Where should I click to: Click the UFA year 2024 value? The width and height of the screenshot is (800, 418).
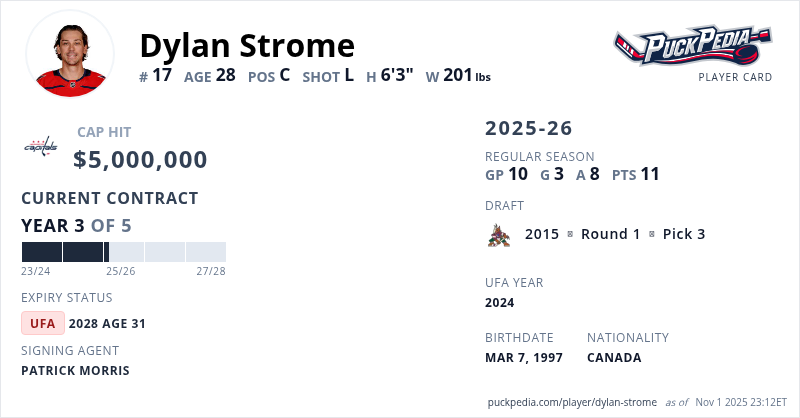pos(499,302)
